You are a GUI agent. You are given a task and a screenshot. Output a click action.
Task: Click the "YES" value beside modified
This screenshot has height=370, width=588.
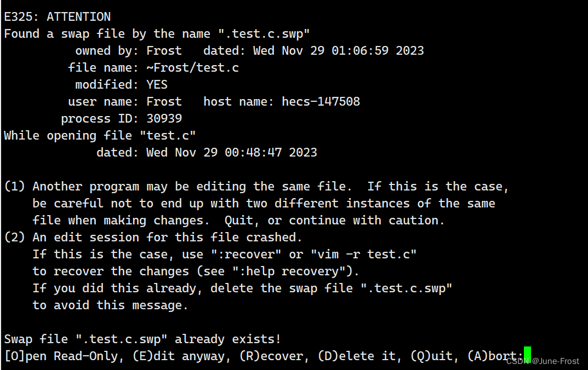click(x=157, y=85)
